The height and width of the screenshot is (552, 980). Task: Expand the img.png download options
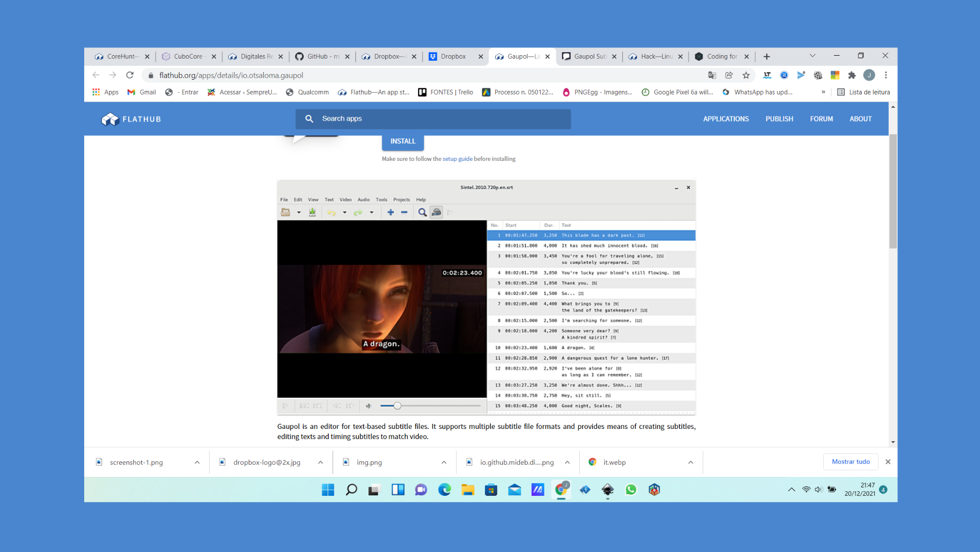click(x=444, y=462)
